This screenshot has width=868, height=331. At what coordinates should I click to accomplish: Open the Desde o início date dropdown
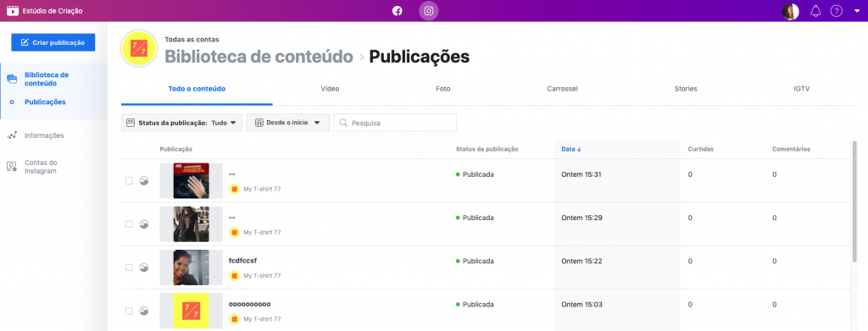pos(288,123)
